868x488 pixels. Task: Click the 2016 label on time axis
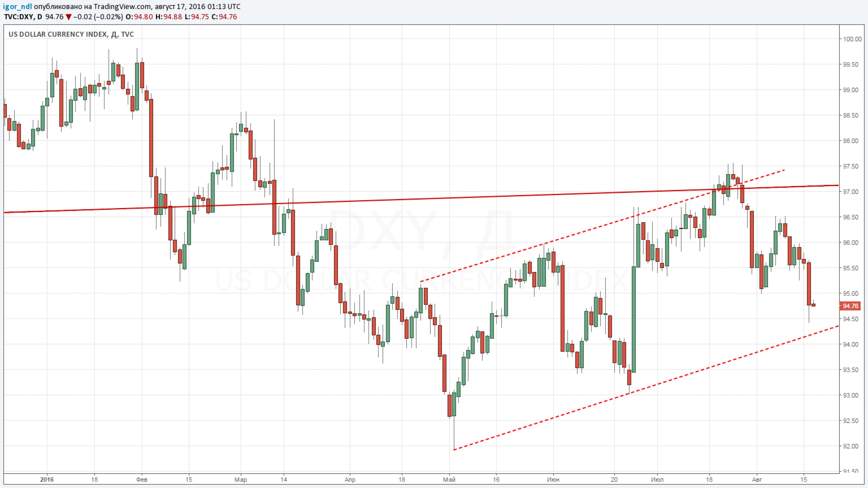click(x=47, y=479)
